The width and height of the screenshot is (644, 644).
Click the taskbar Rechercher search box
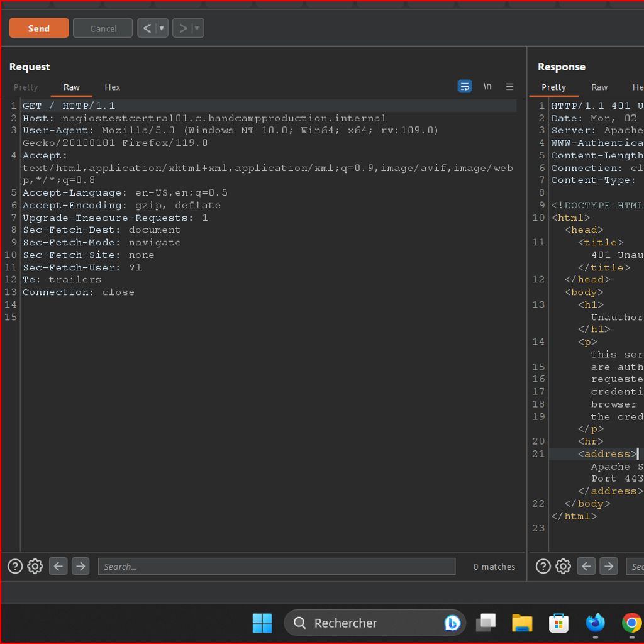[x=375, y=623]
